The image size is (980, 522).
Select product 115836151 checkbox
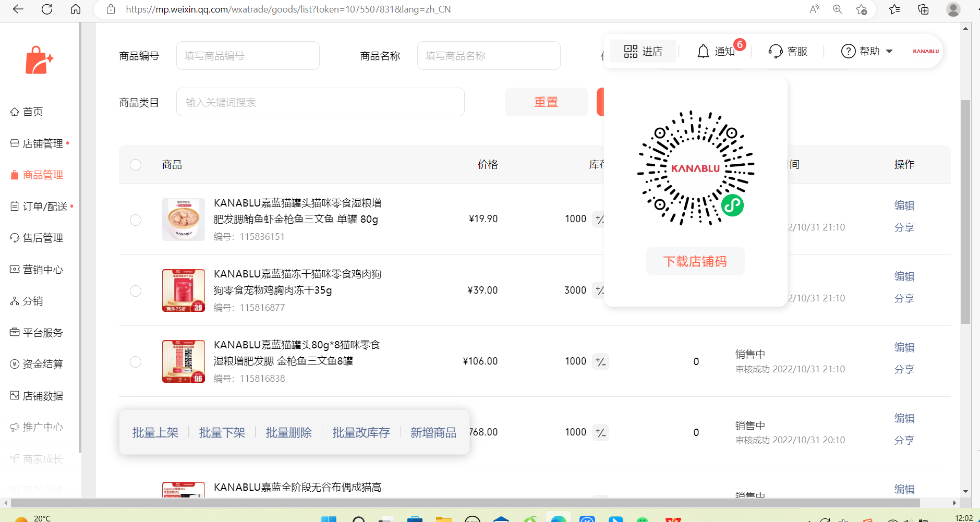pyautogui.click(x=136, y=220)
